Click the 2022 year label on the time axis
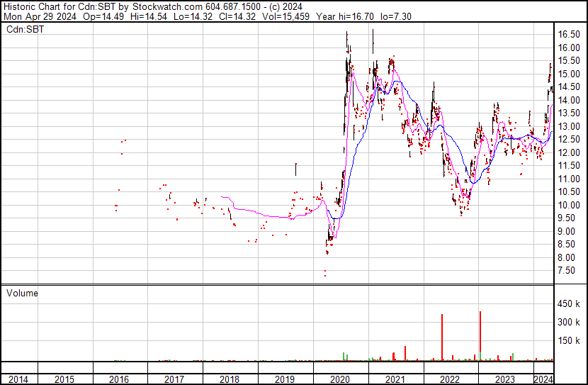588x385 pixels. pyautogui.click(x=450, y=379)
